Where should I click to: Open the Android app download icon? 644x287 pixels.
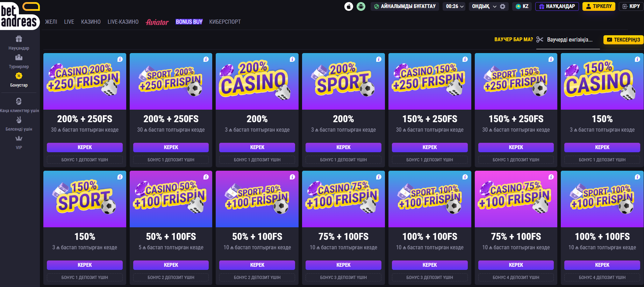tap(361, 6)
